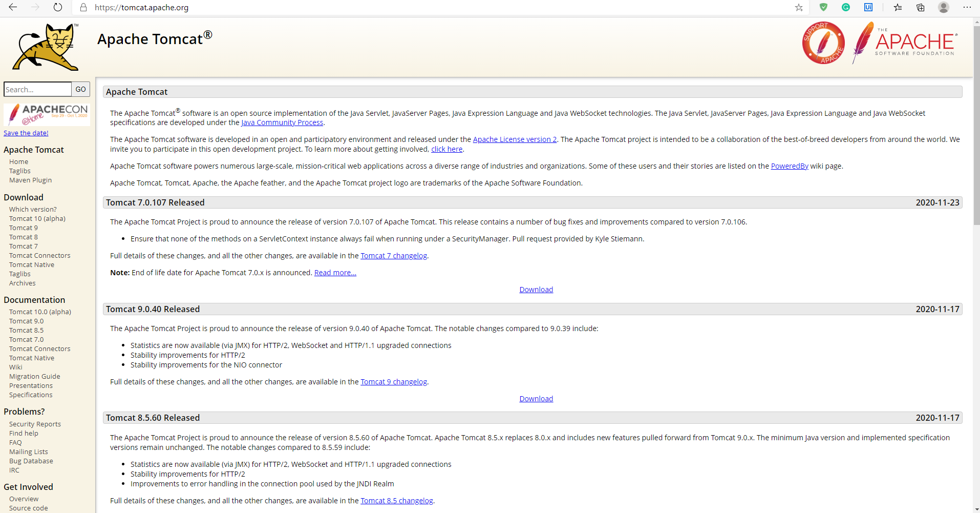
Task: Open Specifications sidebar link
Action: click(31, 395)
